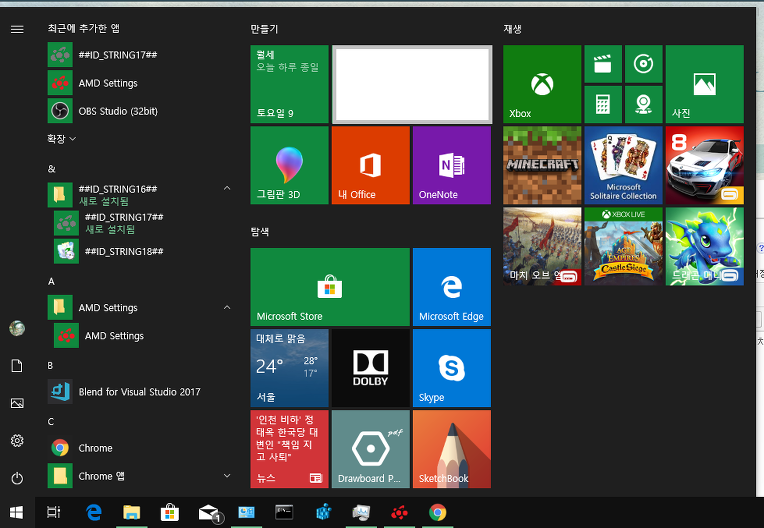This screenshot has height=528, width=764.
Task: Open Pictures from Start sidebar
Action: [17, 403]
